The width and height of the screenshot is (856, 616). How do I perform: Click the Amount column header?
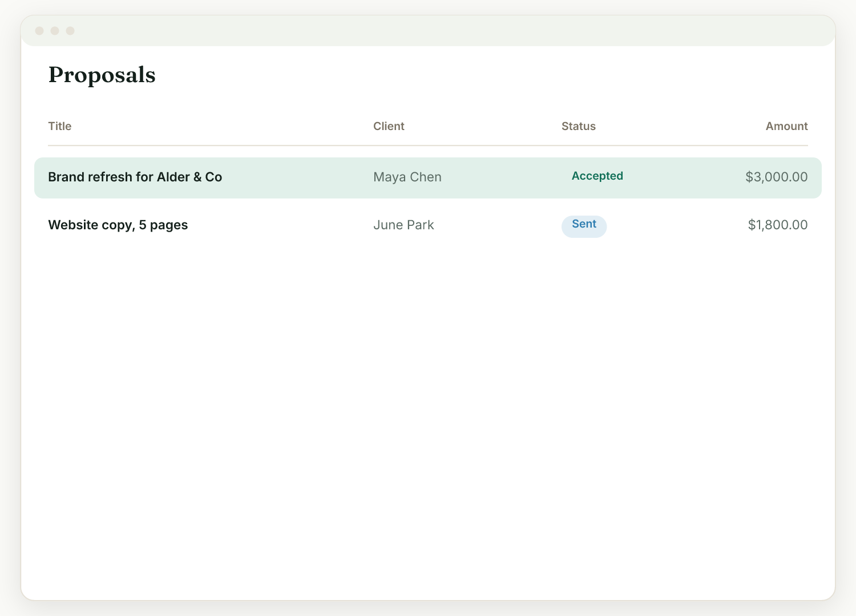click(786, 126)
